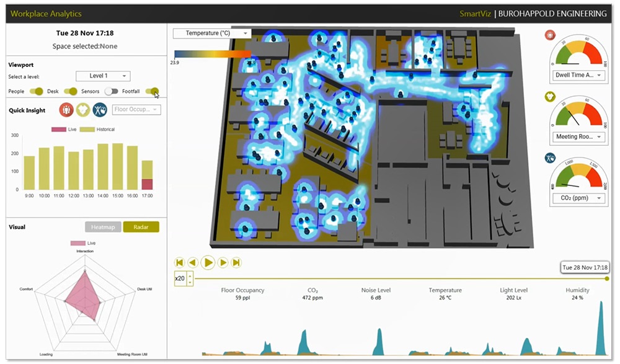Step one frame backward

coord(193,262)
